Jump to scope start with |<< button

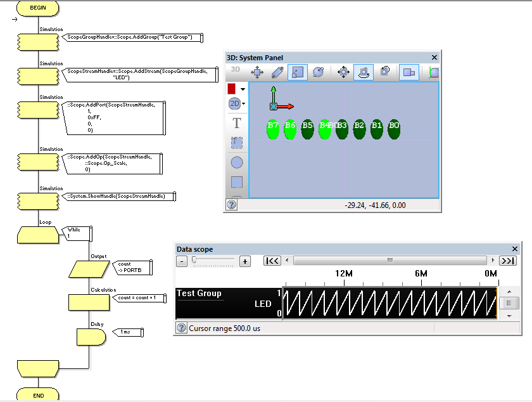click(272, 261)
